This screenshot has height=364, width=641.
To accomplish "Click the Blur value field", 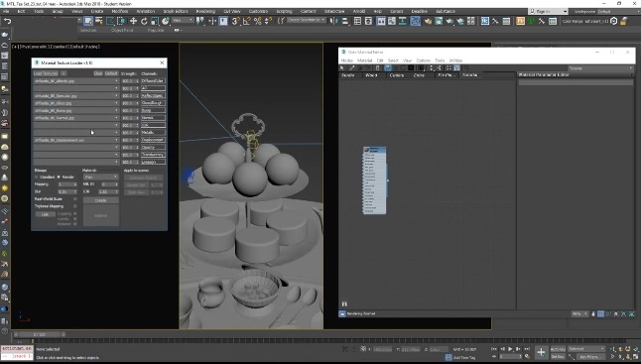I will click(67, 191).
